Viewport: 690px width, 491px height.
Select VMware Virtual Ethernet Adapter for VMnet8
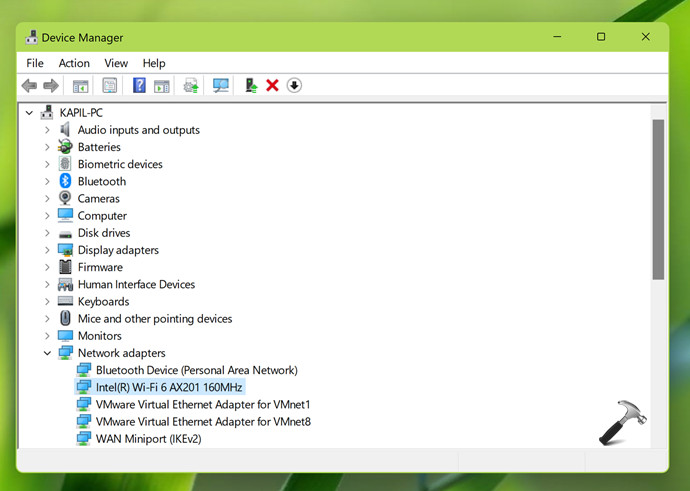[203, 422]
